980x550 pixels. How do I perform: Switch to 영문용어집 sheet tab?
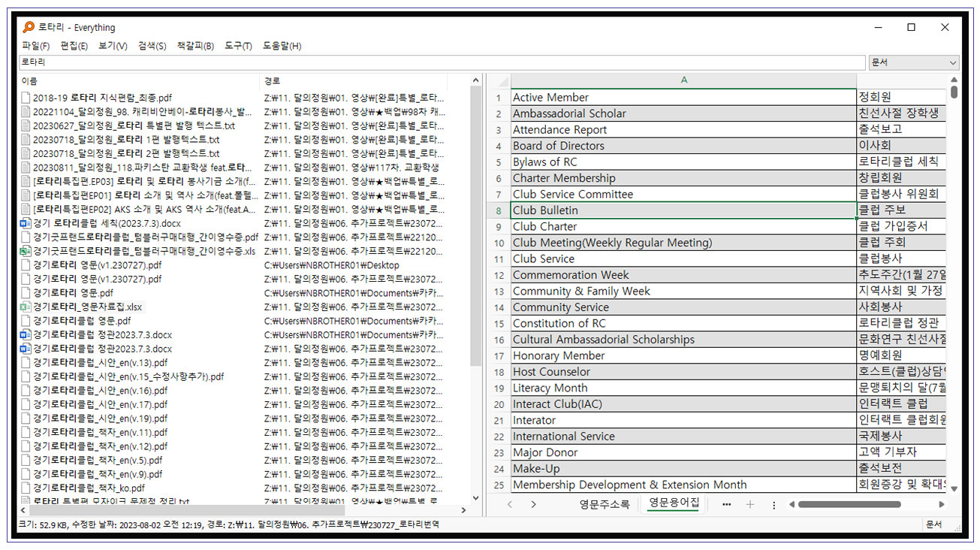(674, 503)
